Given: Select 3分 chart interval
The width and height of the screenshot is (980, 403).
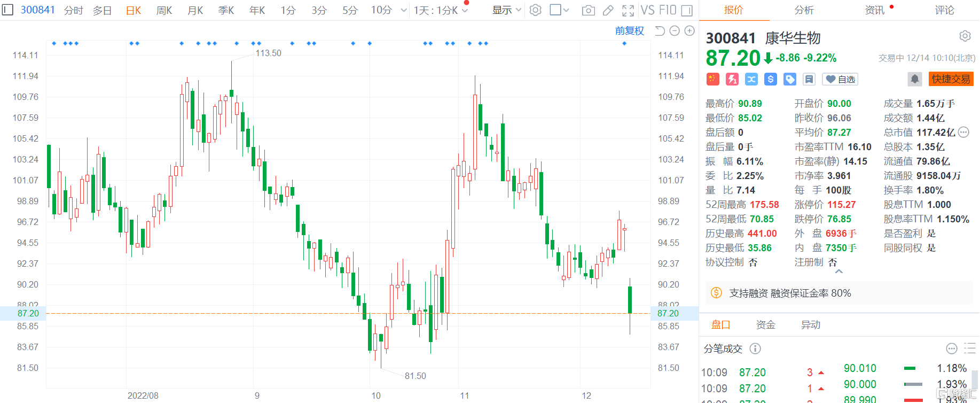Looking at the screenshot, I should (x=319, y=10).
